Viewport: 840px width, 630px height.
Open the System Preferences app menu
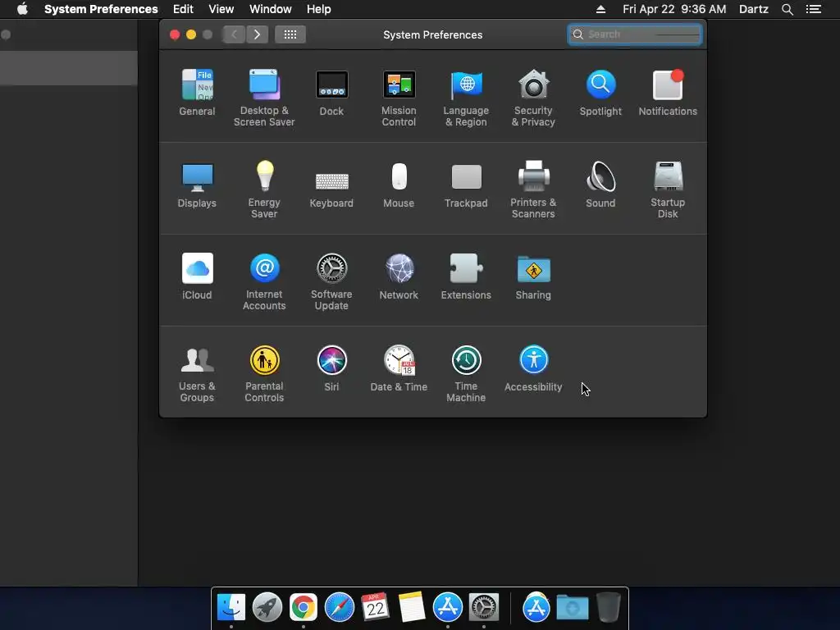101,9
